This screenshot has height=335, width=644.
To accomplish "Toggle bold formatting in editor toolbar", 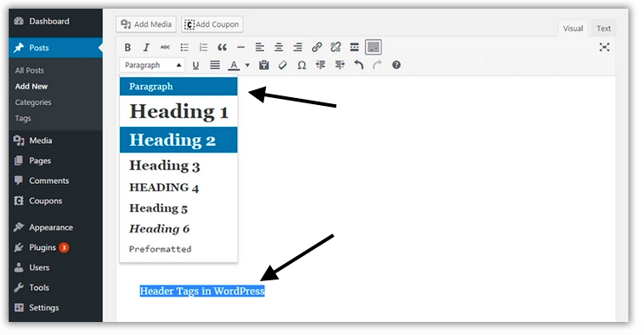I will [x=128, y=48].
